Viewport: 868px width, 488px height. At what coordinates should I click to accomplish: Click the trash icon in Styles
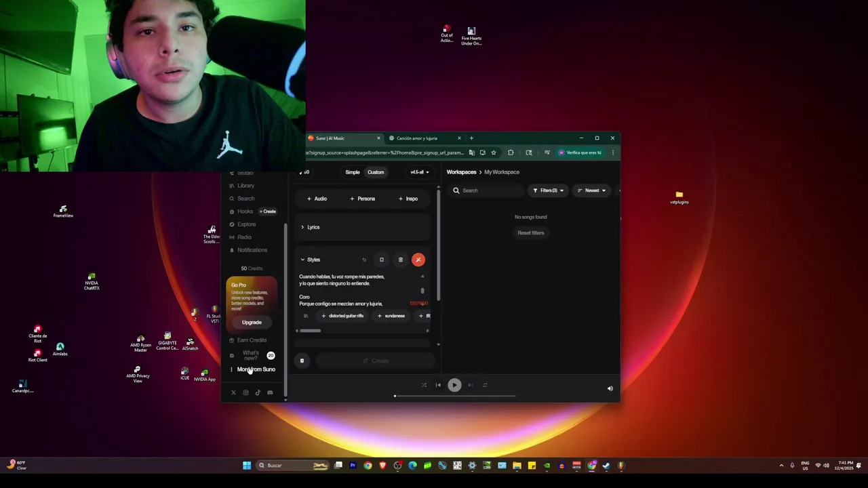point(400,260)
